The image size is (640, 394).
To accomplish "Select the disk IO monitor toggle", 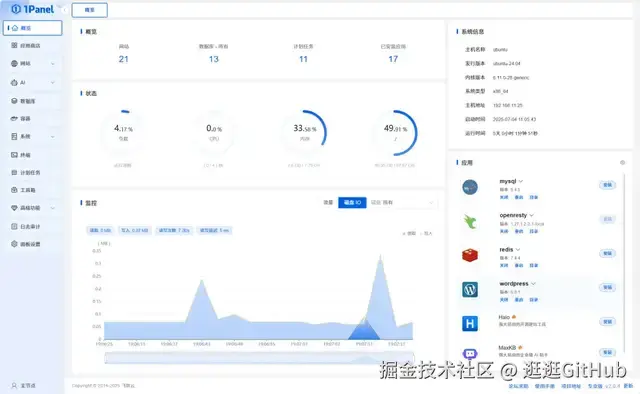I will (352, 203).
